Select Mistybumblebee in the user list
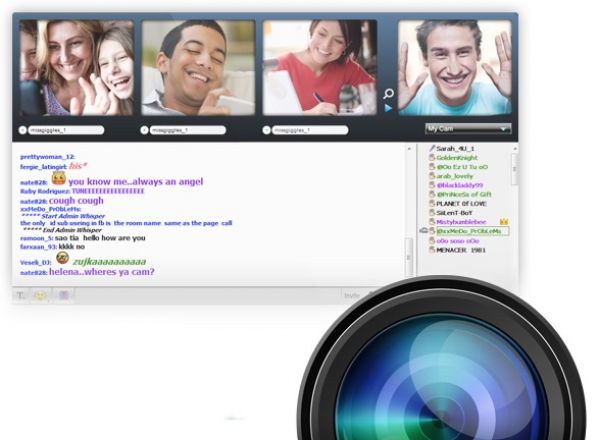600x440 pixels. (461, 222)
